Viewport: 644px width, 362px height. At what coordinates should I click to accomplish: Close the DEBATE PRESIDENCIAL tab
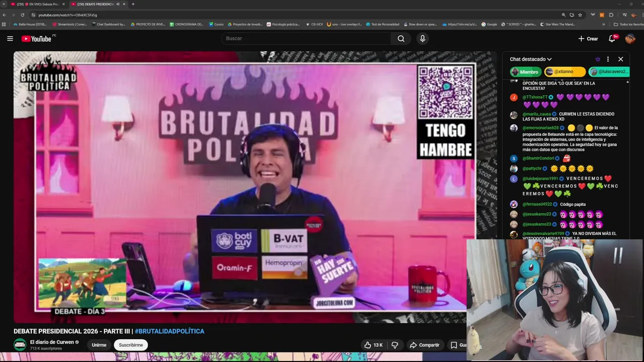pyautogui.click(x=124, y=4)
